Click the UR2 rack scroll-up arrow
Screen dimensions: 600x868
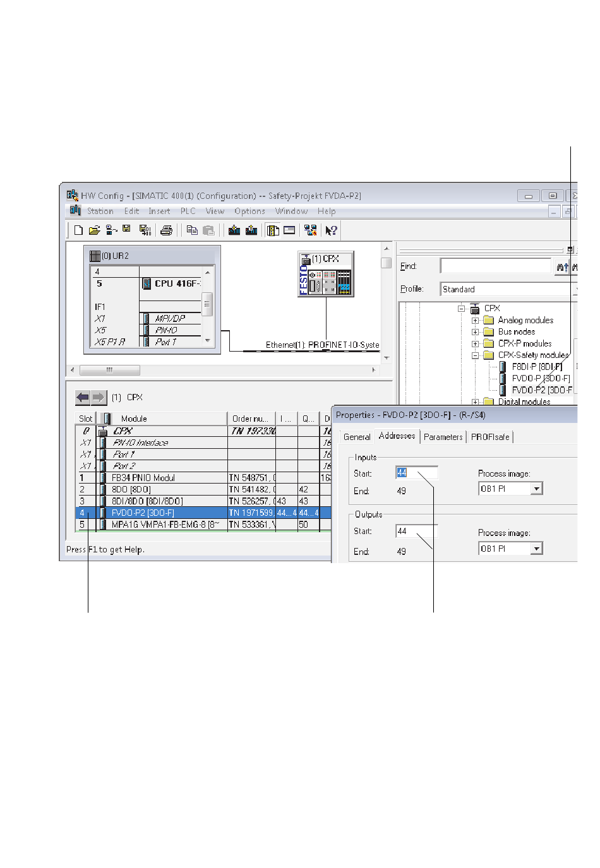coord(208,272)
